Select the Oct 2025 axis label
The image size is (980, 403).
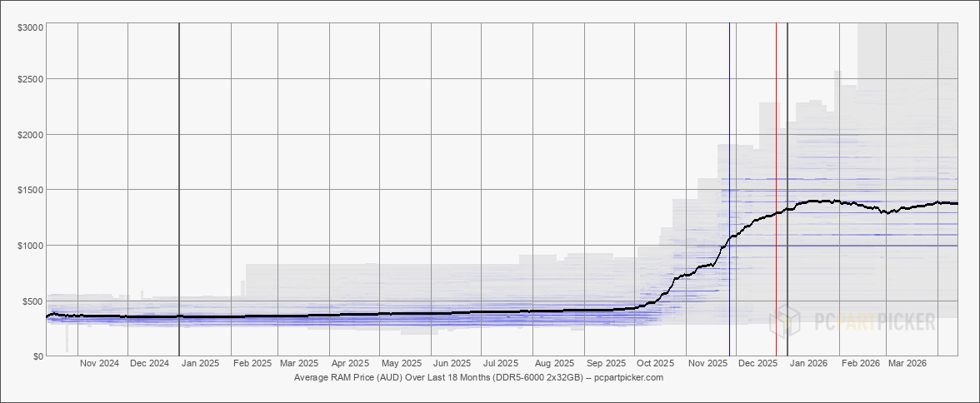tap(655, 363)
